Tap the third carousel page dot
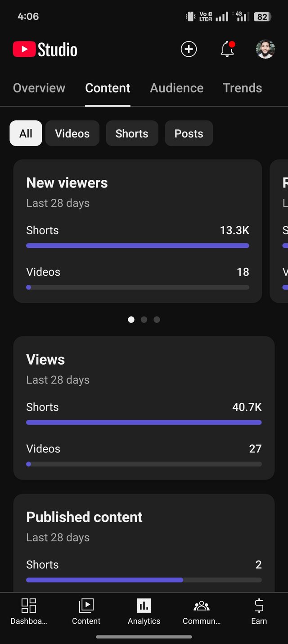 (157, 320)
